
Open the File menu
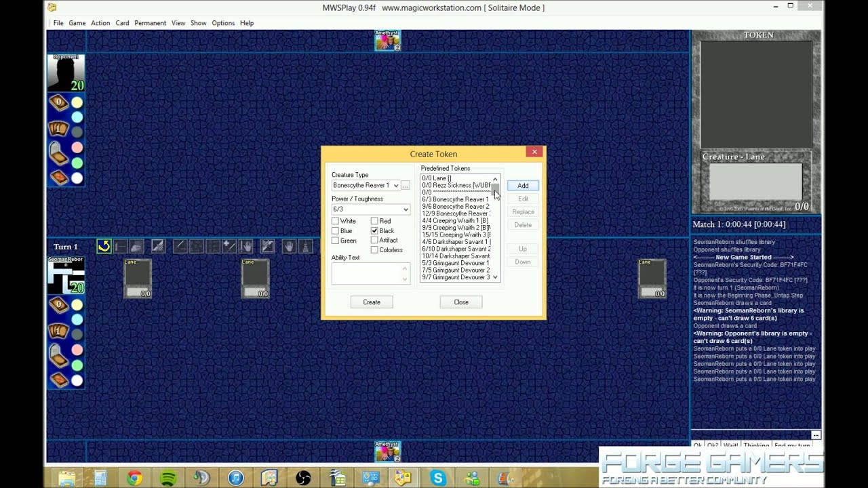click(x=58, y=23)
